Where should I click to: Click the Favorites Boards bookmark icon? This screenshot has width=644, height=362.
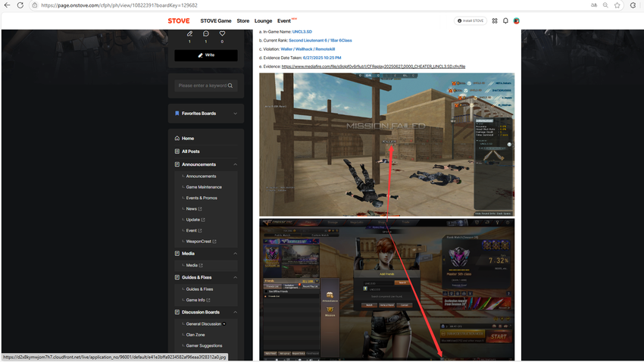[x=177, y=114]
